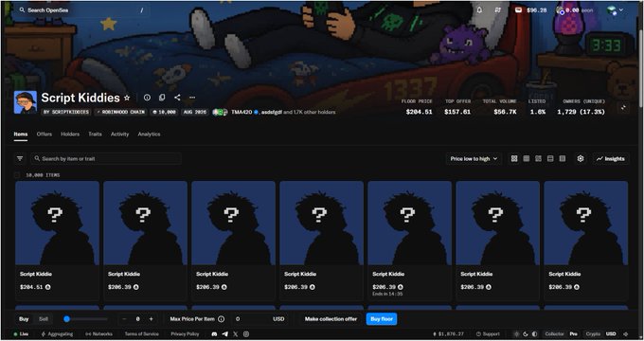
Task: Open the swap icon near the bell
Action: click(497, 9)
